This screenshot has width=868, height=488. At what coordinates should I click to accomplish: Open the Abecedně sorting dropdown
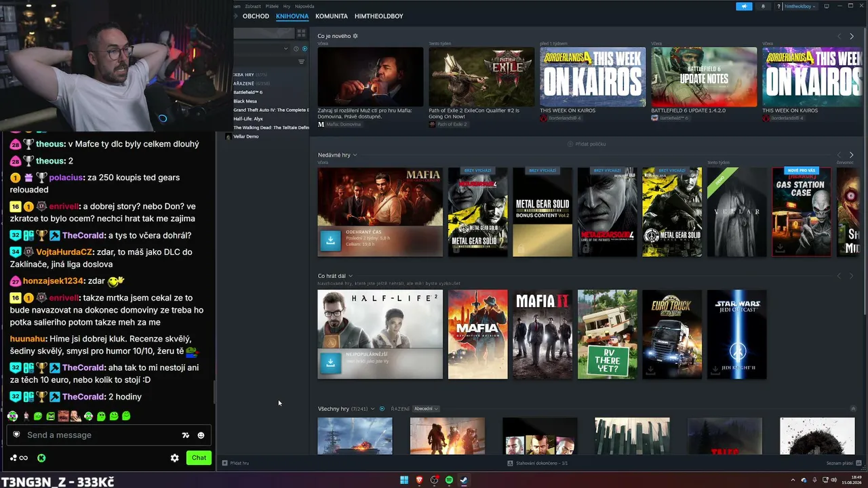click(426, 409)
